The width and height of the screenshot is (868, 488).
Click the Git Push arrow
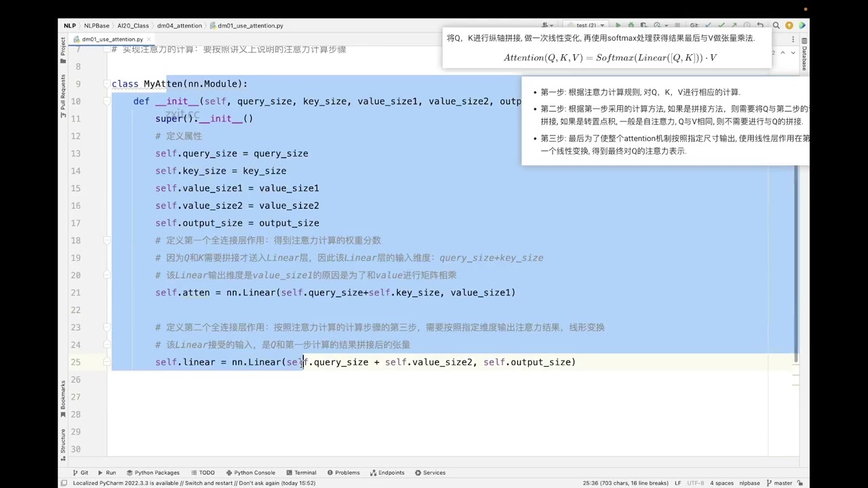pyautogui.click(x=734, y=25)
